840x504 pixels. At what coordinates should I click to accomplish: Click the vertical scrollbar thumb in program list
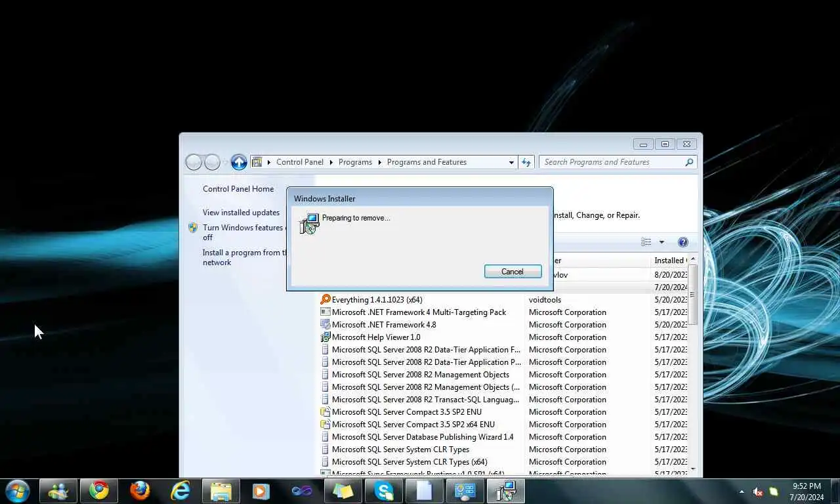click(x=693, y=295)
